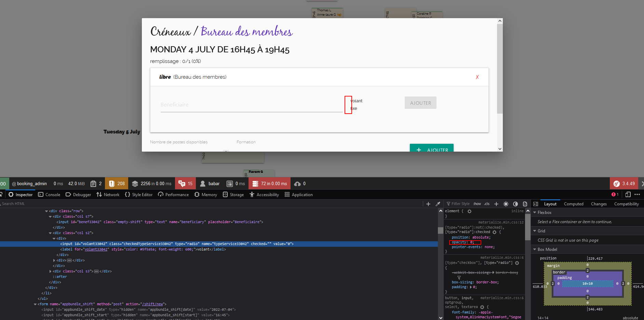
Task: Collapse the div class="col s2" node
Action: pos(50,233)
